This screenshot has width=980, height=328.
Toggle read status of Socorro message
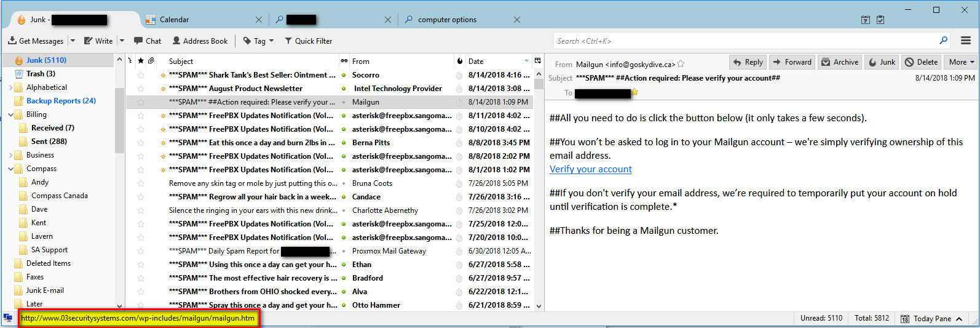tap(344, 75)
